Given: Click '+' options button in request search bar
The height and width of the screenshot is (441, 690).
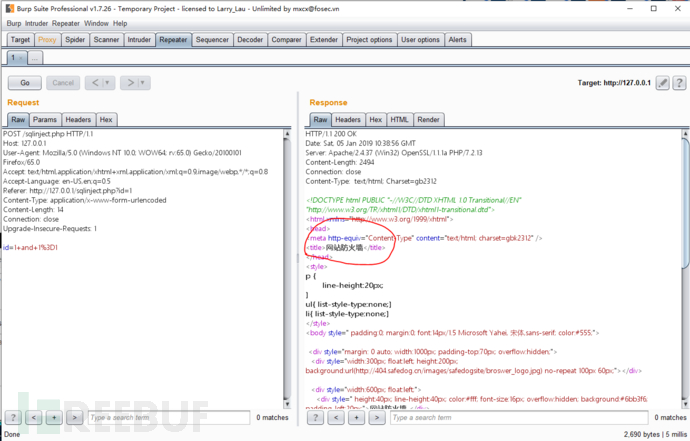Looking at the screenshot, I should tap(54, 417).
